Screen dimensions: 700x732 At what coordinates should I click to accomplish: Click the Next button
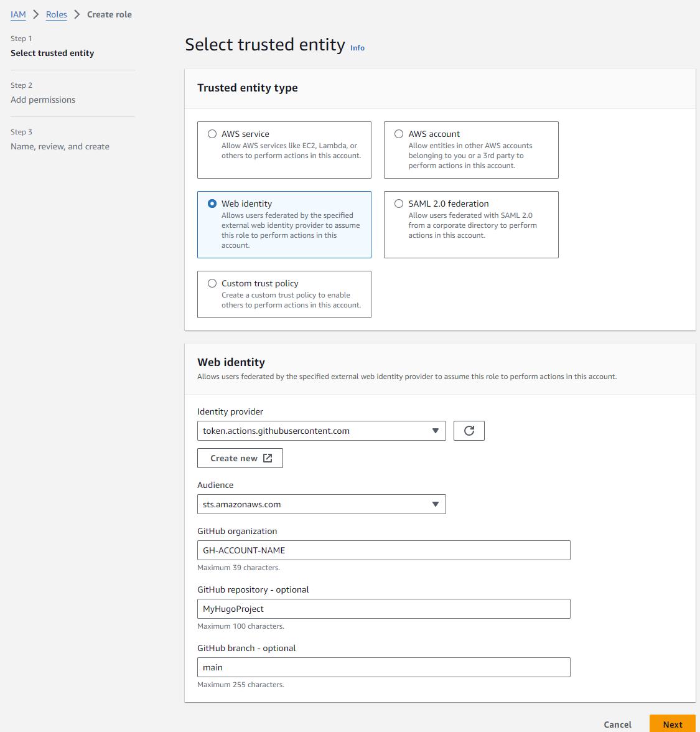[673, 724]
